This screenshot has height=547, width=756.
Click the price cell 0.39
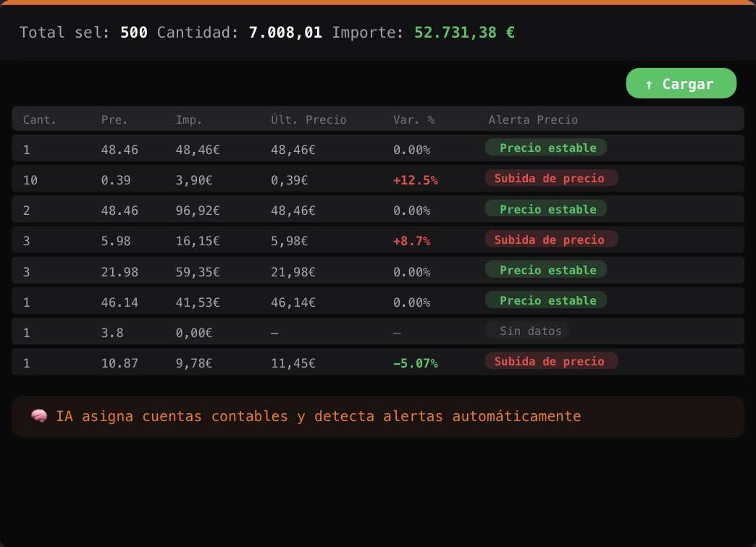click(116, 180)
